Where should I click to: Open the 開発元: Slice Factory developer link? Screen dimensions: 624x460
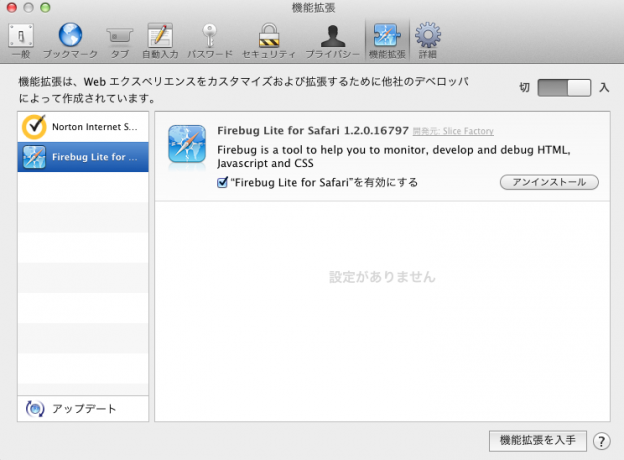click(x=453, y=131)
